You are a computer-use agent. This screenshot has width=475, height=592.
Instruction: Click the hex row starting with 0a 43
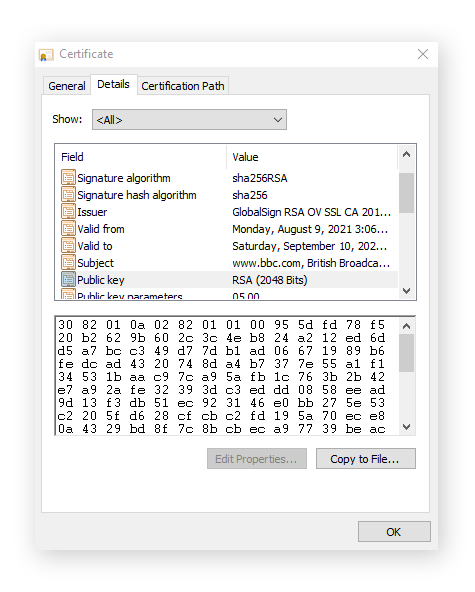pos(221,429)
